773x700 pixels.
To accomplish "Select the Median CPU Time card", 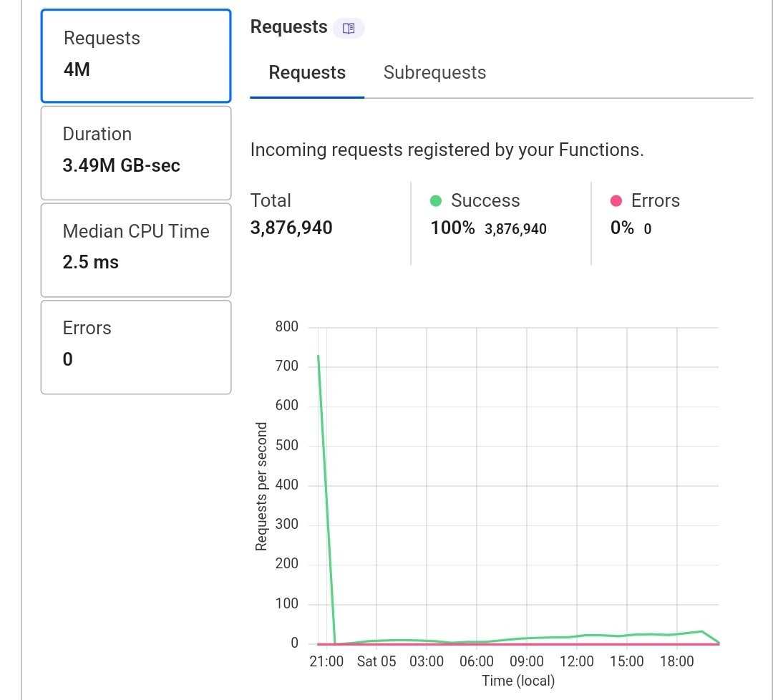I will [x=136, y=250].
